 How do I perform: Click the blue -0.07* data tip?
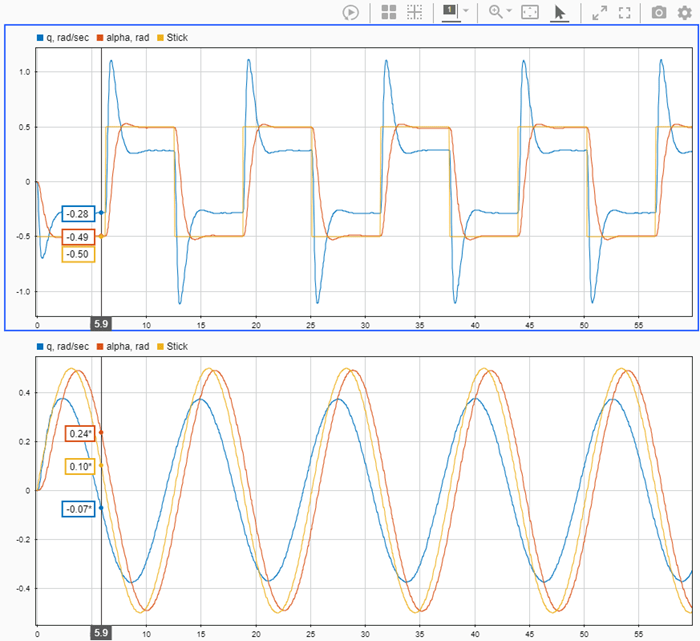pos(79,509)
